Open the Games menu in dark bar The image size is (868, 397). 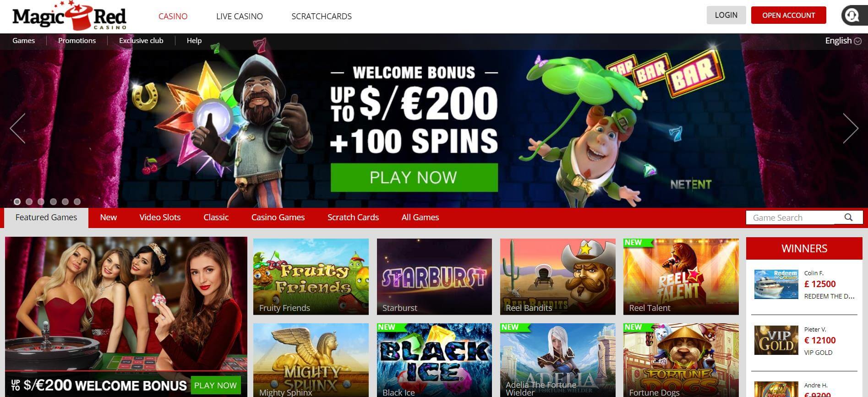tap(23, 41)
